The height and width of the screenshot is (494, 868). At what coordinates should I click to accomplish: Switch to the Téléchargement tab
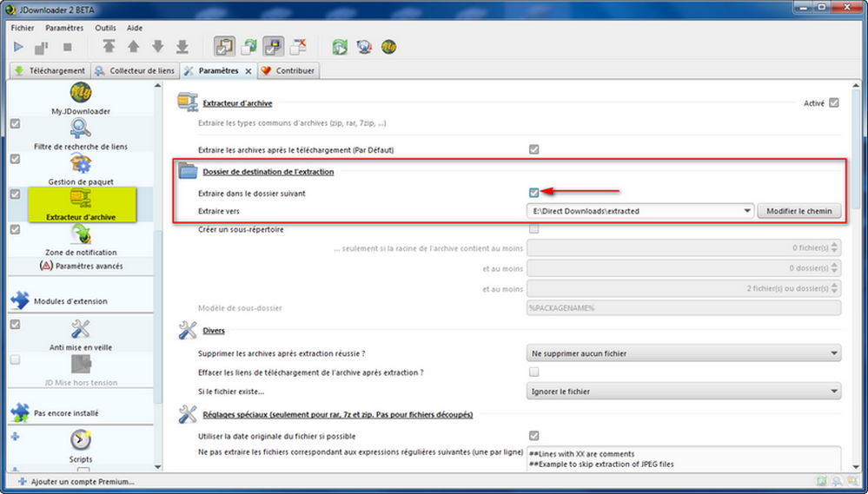click(50, 71)
